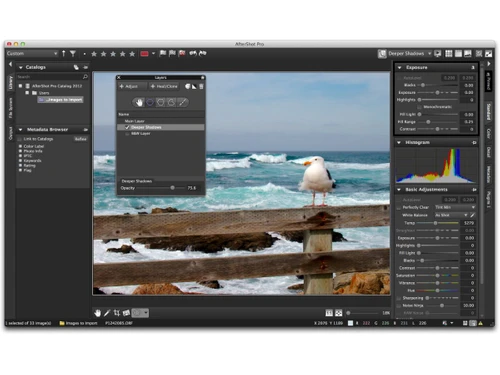Viewport: 500px width, 375px height.
Task: Activate the crop tool below the image
Action: tap(117, 313)
